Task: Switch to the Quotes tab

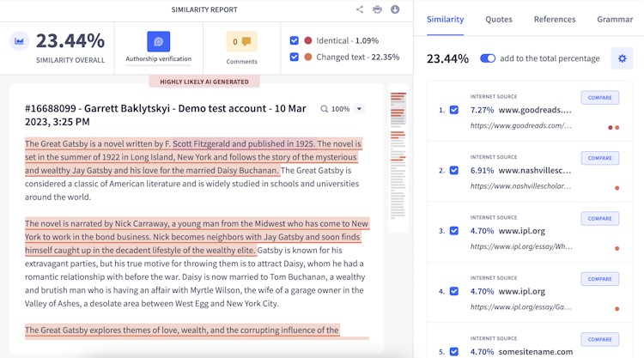Action: (499, 19)
